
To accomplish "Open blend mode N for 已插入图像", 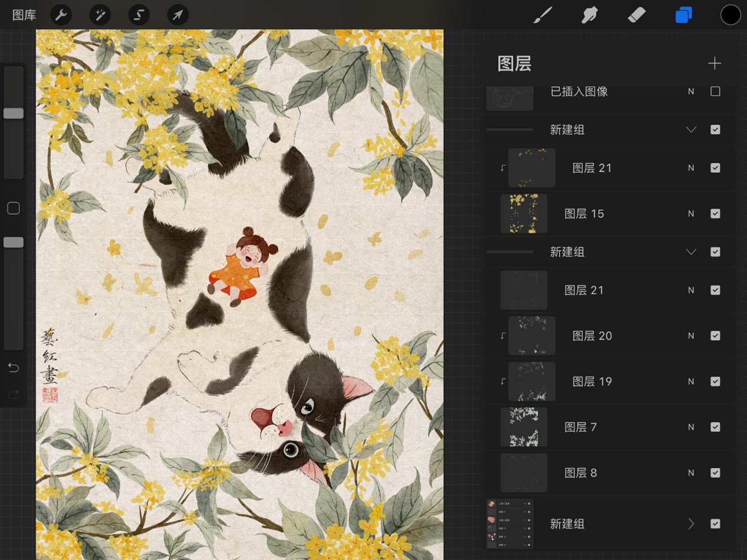I will 691,91.
